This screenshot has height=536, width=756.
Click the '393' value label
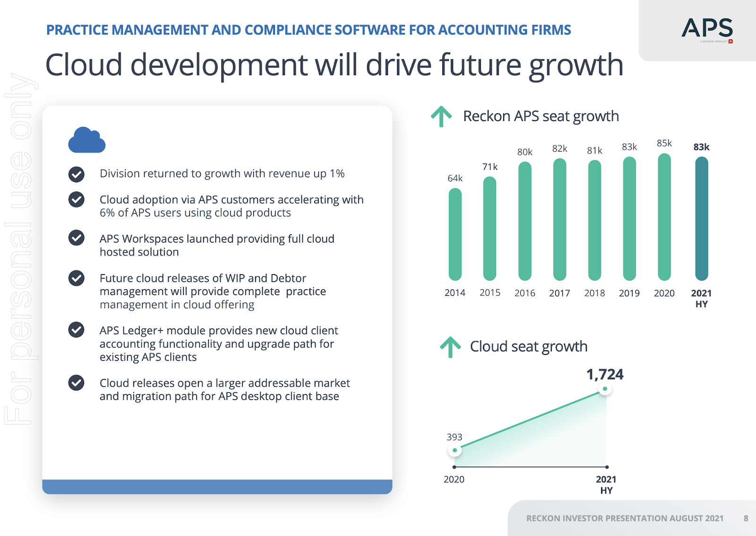(x=455, y=437)
